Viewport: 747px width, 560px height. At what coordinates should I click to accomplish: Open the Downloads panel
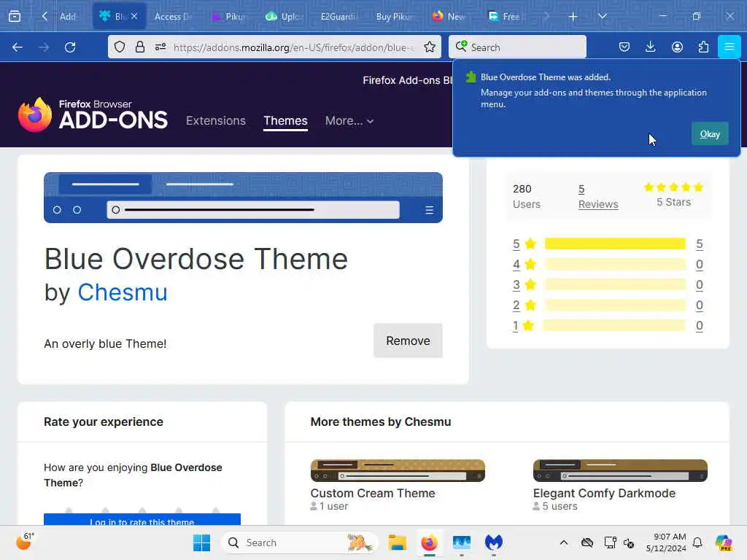click(650, 47)
